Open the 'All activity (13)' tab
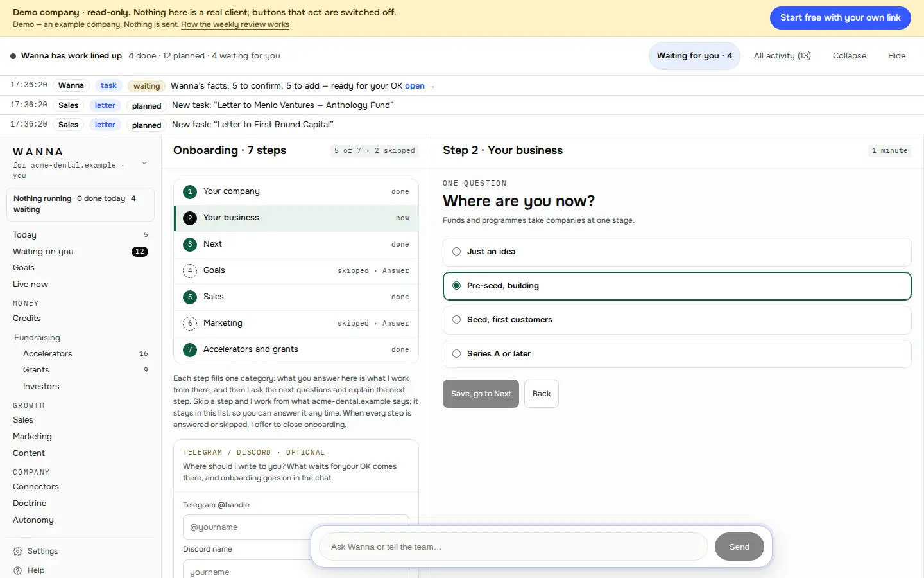 [782, 56]
